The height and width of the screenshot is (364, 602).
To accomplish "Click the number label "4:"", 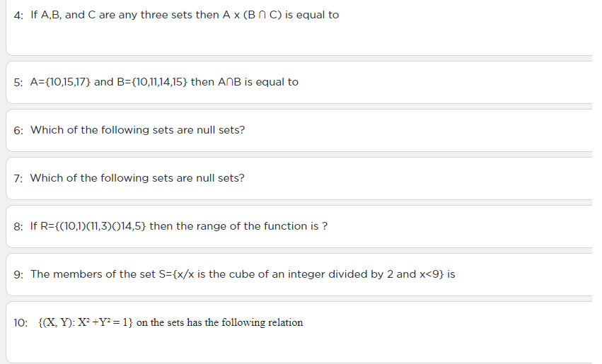I will pos(18,16).
